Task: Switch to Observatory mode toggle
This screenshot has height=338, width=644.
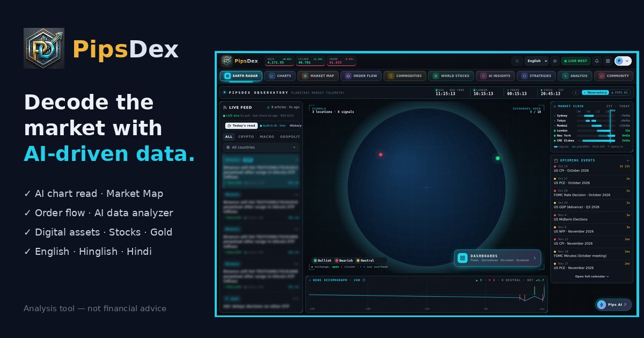Action: tap(595, 92)
